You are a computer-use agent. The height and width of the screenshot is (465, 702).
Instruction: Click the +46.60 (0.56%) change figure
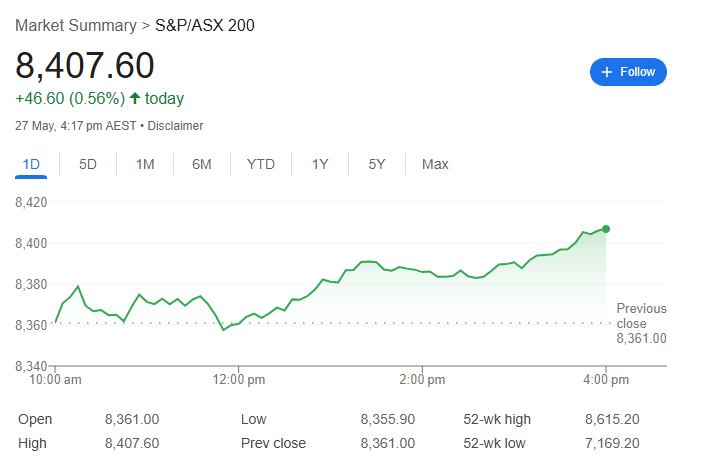coord(70,98)
